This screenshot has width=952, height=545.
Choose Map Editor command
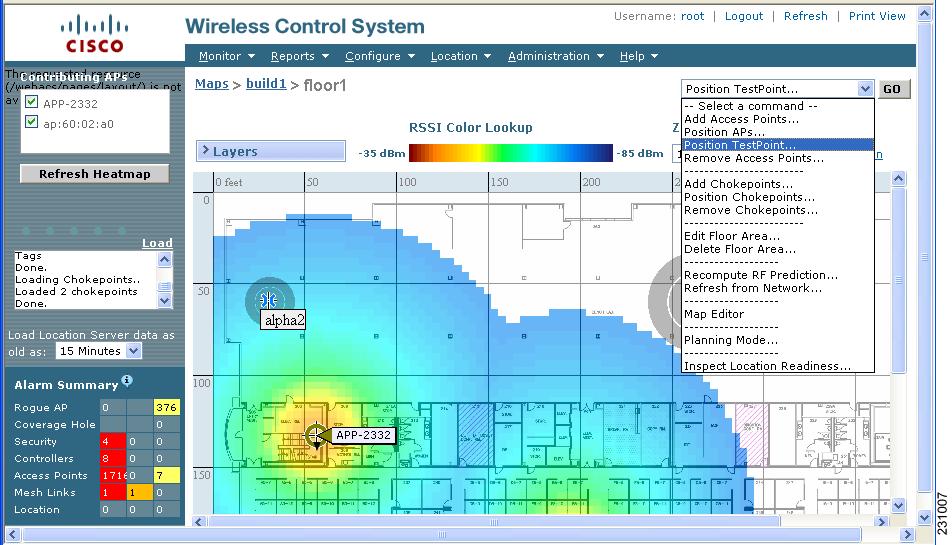[777, 314]
